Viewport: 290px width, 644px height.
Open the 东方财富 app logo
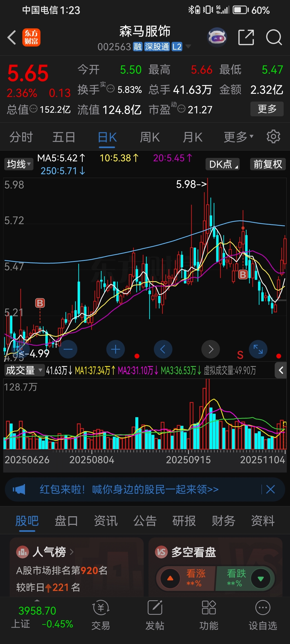point(31,37)
